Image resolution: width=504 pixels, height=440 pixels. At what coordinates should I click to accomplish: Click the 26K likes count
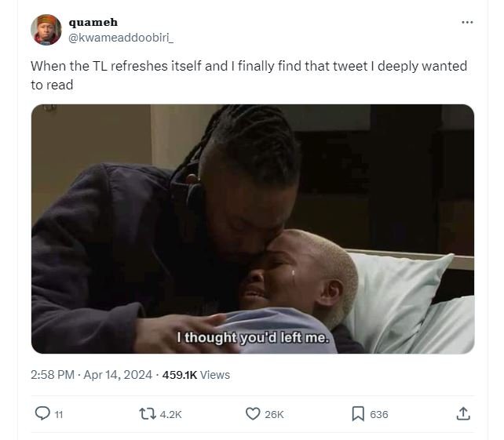coord(274,415)
